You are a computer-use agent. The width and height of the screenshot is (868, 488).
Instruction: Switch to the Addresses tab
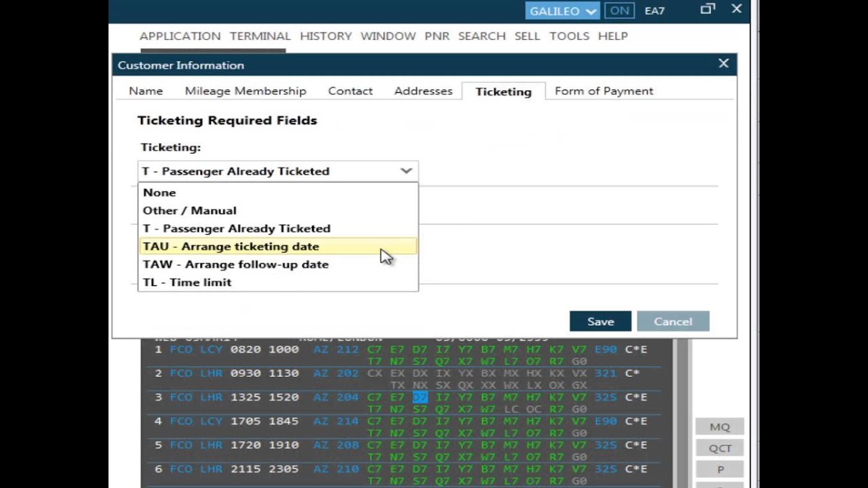pyautogui.click(x=423, y=91)
